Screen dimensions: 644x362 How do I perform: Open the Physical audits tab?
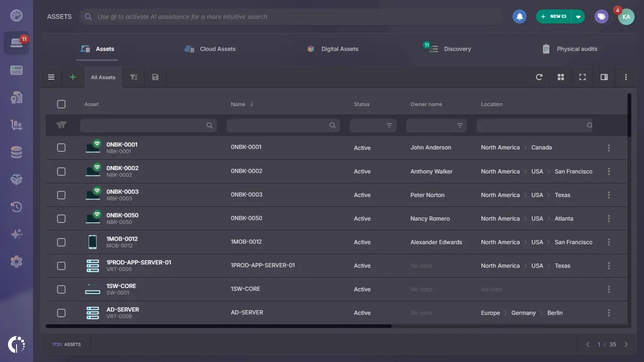570,49
